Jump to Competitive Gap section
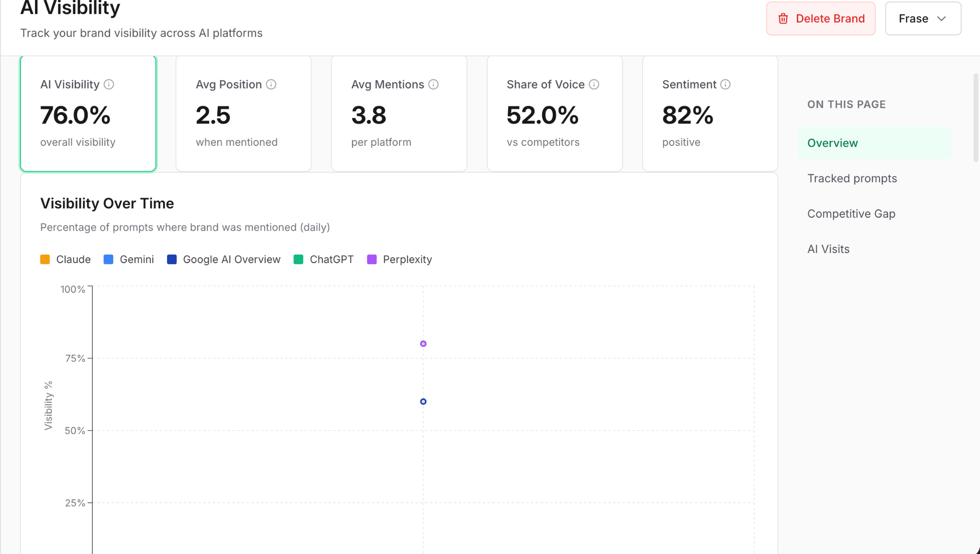980x554 pixels. pos(851,214)
